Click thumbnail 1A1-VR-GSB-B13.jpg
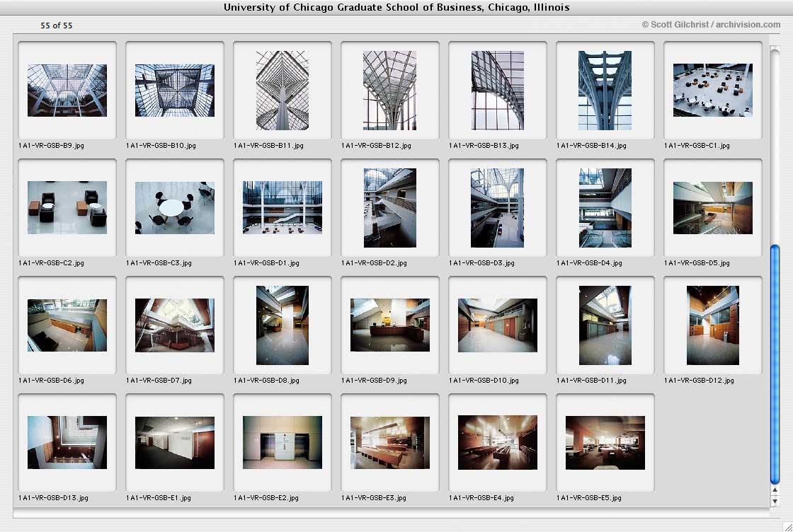Screen dimensions: 793x532 [498, 91]
